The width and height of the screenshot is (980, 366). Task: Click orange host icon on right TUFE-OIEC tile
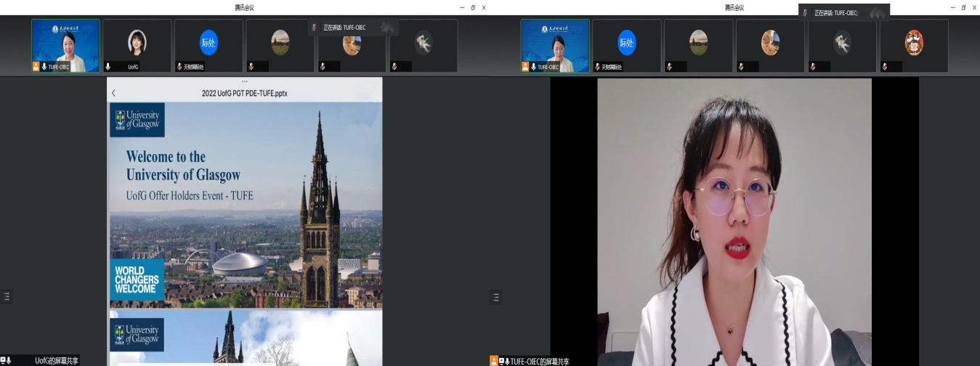526,67
